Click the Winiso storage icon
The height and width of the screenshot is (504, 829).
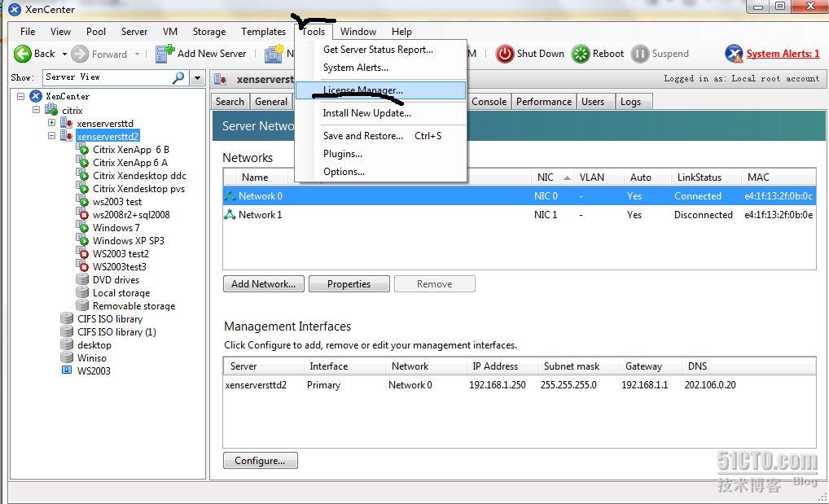67,357
